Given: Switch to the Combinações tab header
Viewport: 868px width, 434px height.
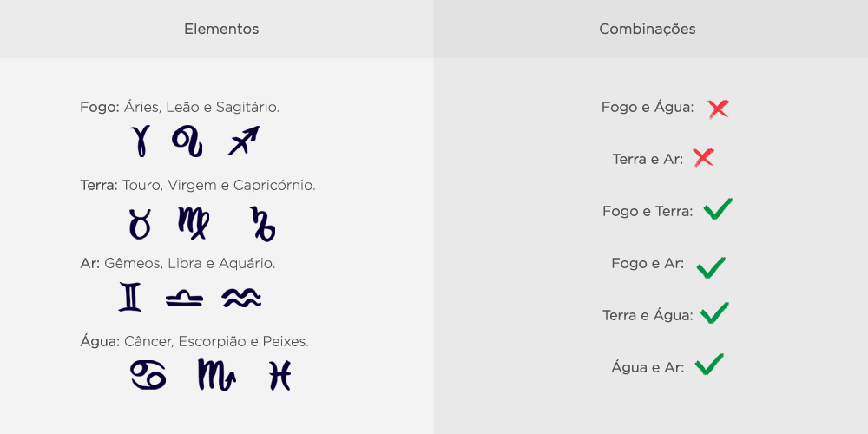Looking at the screenshot, I should 648,30.
